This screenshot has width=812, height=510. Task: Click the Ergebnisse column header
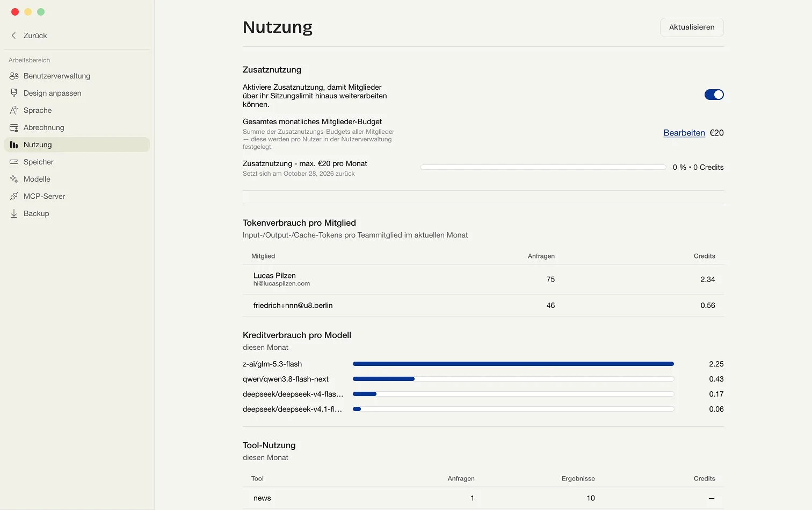click(578, 478)
